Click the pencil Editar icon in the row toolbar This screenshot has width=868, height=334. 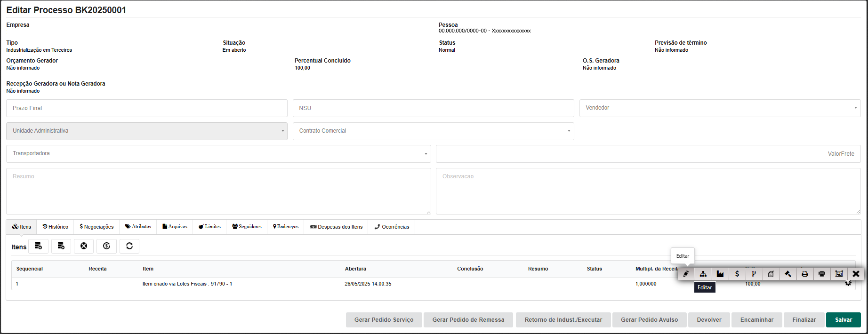click(686, 274)
